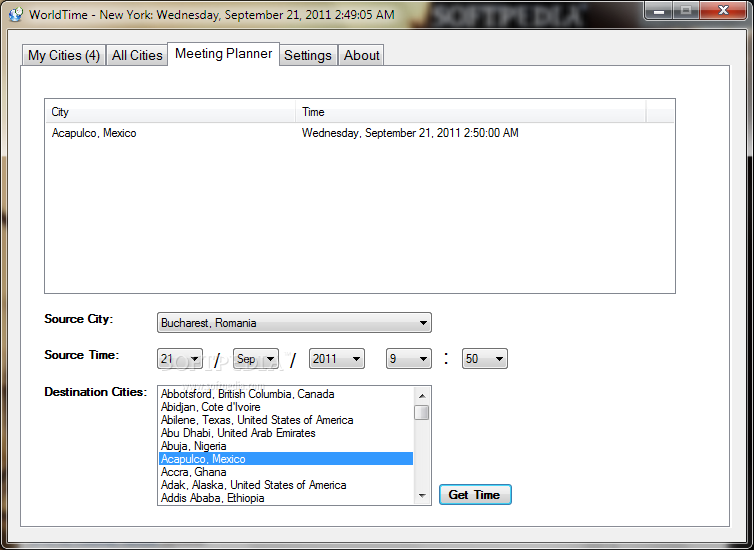Switch to the My Cities (4) tab
The height and width of the screenshot is (550, 754).
point(64,55)
